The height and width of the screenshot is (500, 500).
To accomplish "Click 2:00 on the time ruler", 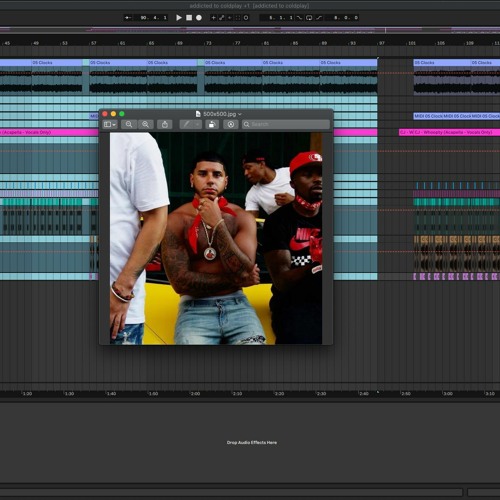I will coord(195,394).
